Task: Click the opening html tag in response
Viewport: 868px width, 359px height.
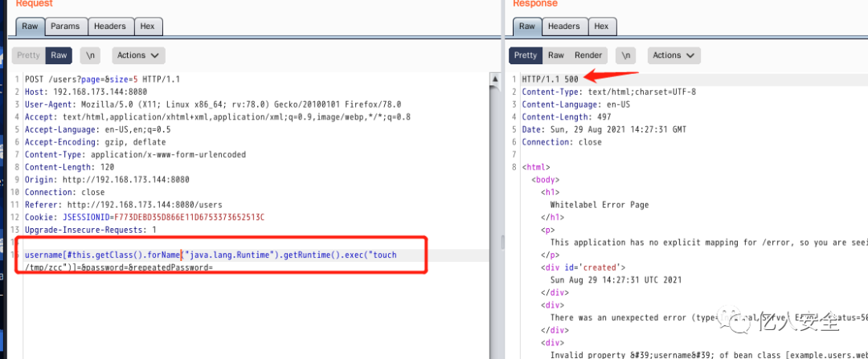Action: 536,167
